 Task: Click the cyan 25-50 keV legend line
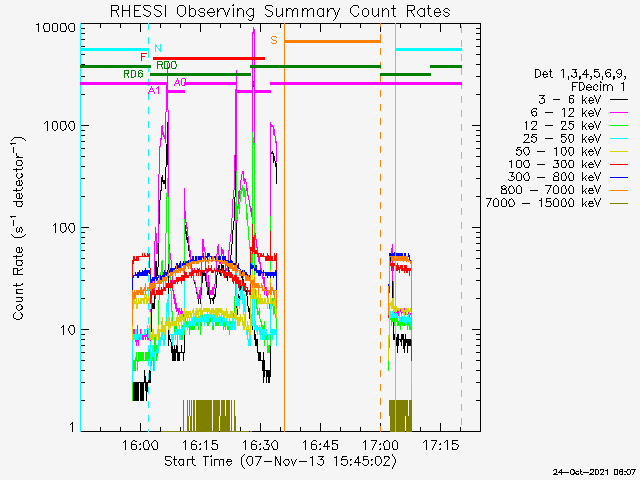tap(619, 139)
